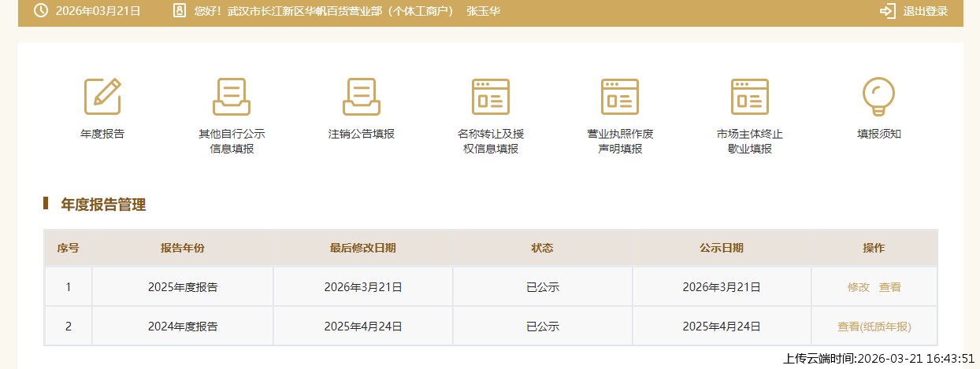
Task: Click 退出登录 link
Action: [925, 11]
